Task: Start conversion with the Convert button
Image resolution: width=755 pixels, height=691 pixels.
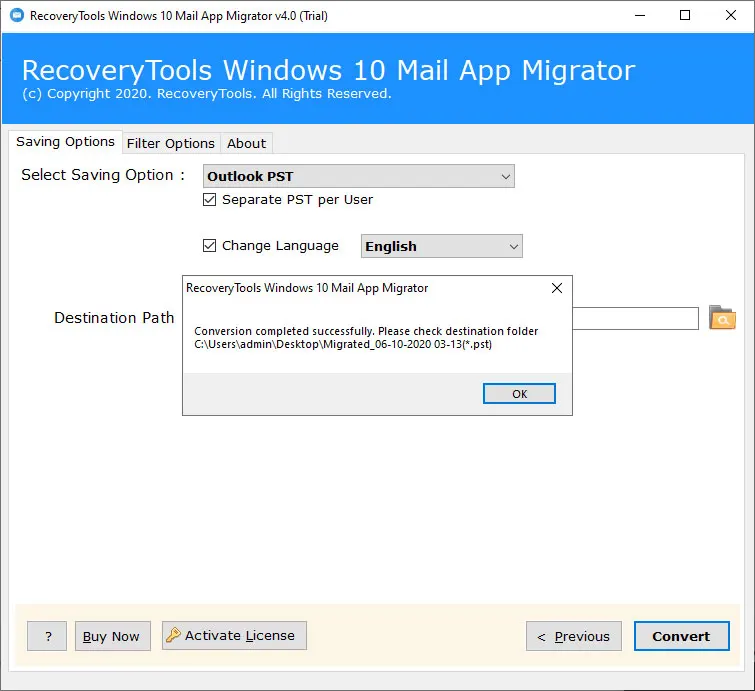Action: tap(681, 636)
